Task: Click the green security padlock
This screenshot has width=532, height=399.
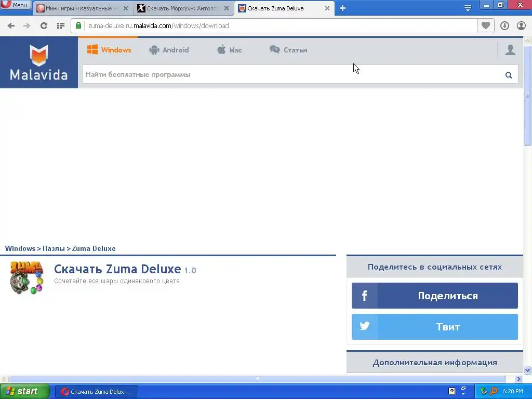Action: 78,25
